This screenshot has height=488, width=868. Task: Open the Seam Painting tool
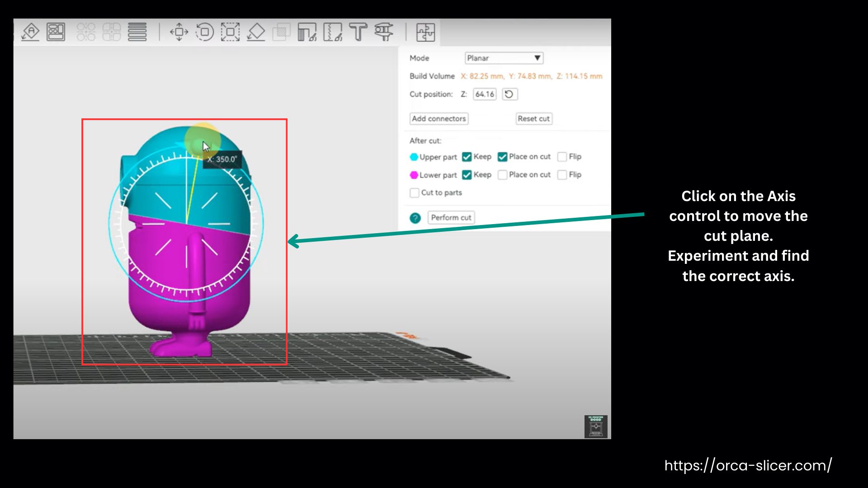333,32
